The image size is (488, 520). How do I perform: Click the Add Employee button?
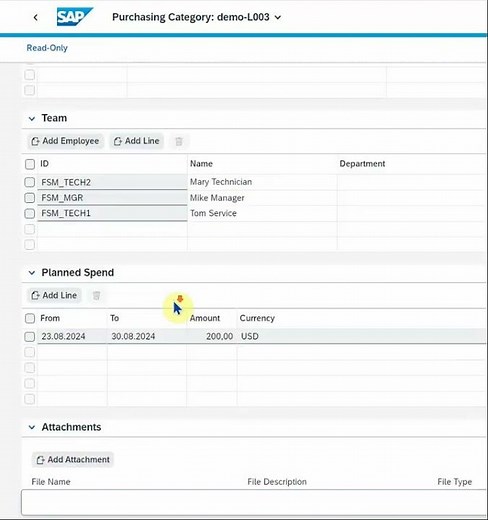click(65, 141)
